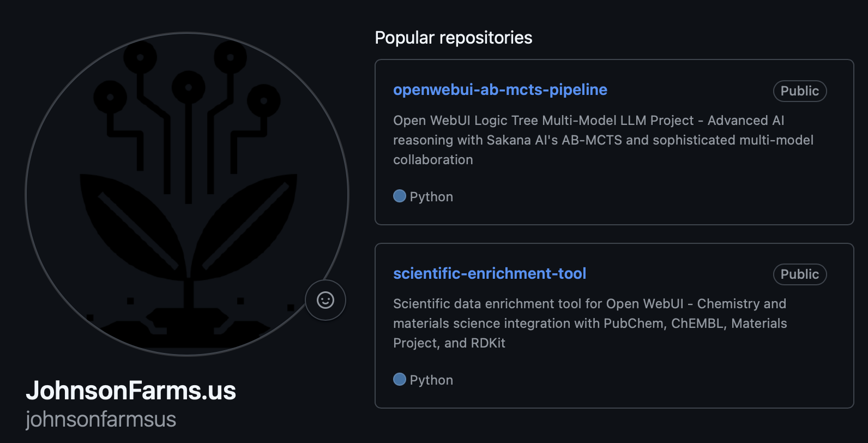Click "RDKit" in the second repository description
This screenshot has height=443, width=868.
tap(488, 343)
